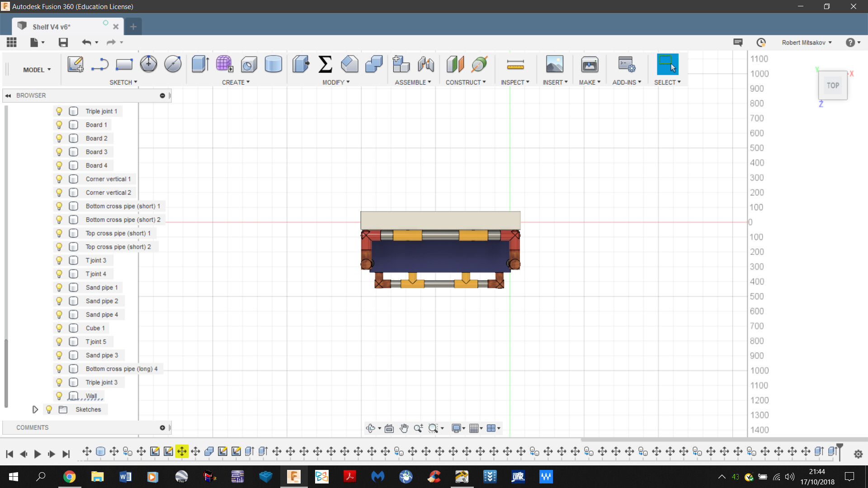Screen dimensions: 868x488
Task: Select the Hole tool
Action: [249, 64]
